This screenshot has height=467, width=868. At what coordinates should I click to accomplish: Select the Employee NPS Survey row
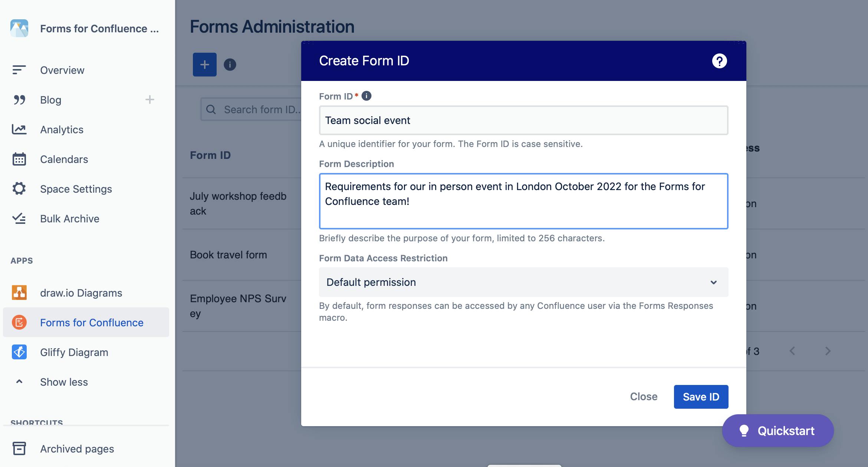[x=238, y=306]
